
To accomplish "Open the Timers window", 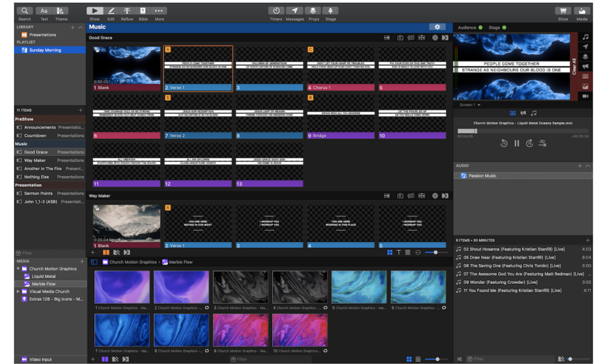I will coord(276,11).
